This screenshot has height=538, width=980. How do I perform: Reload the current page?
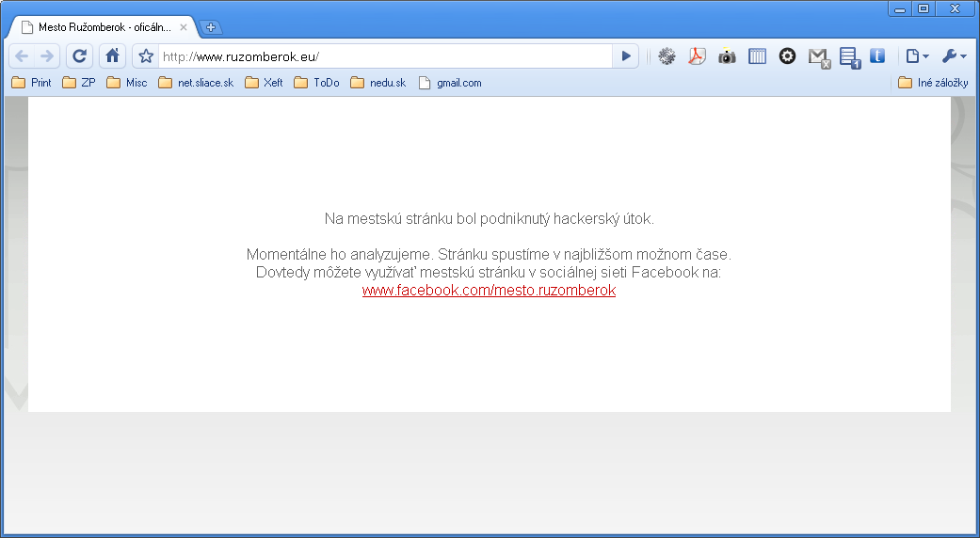(x=80, y=56)
